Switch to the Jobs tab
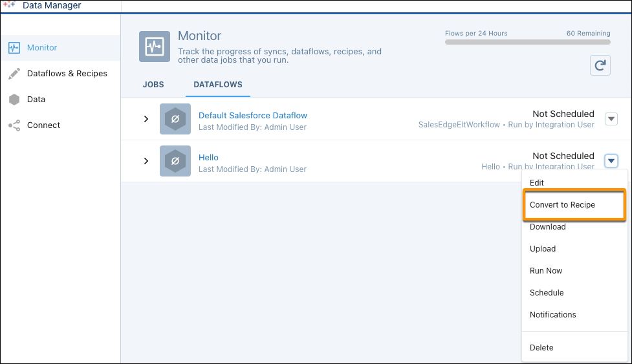 click(153, 85)
